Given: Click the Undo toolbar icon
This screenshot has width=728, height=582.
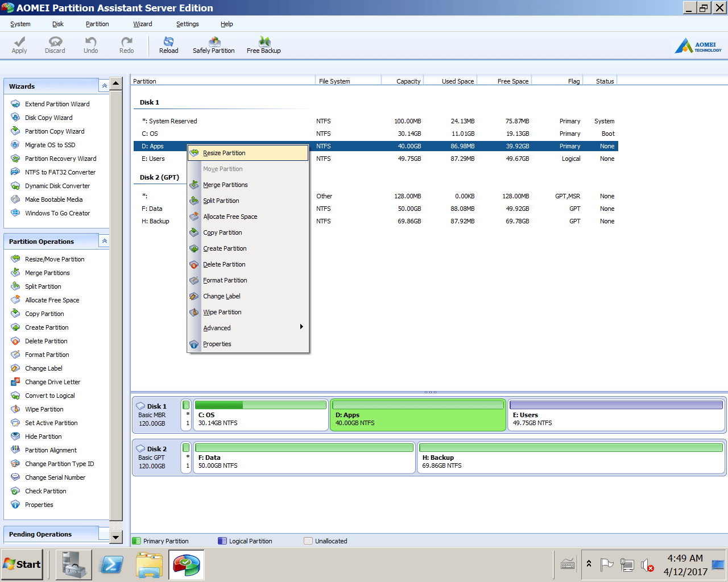Looking at the screenshot, I should coord(90,45).
